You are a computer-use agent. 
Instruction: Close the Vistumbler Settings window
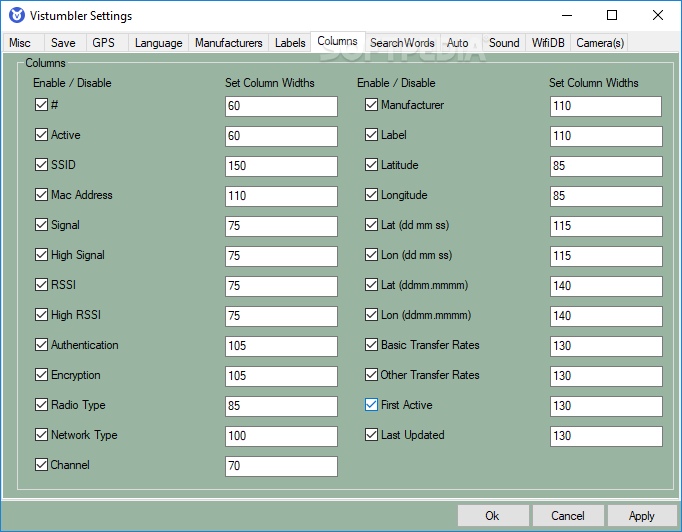pos(658,16)
